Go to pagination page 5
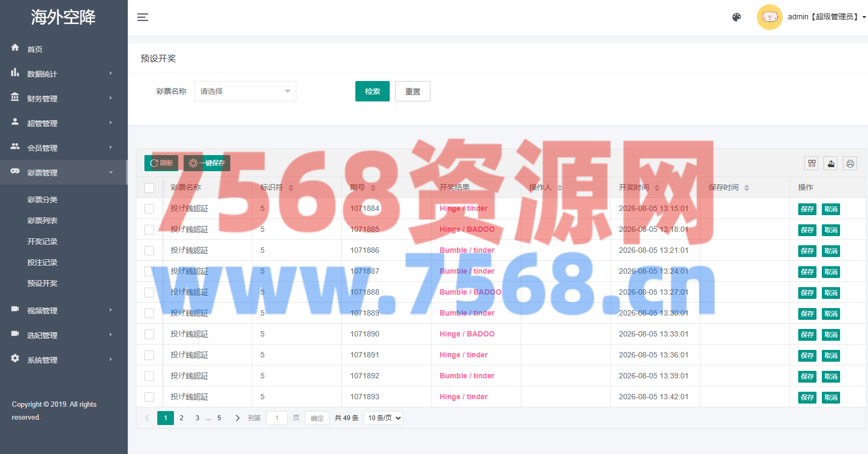 click(x=219, y=418)
